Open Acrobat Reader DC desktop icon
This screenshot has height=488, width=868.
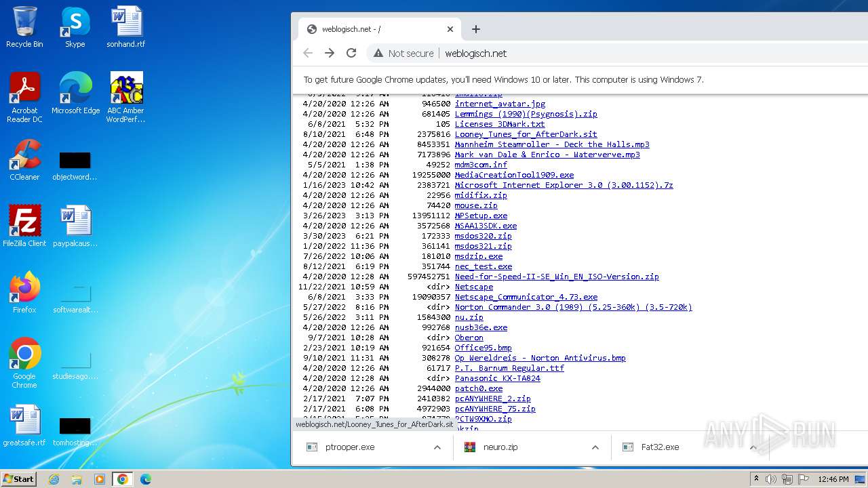(24, 97)
